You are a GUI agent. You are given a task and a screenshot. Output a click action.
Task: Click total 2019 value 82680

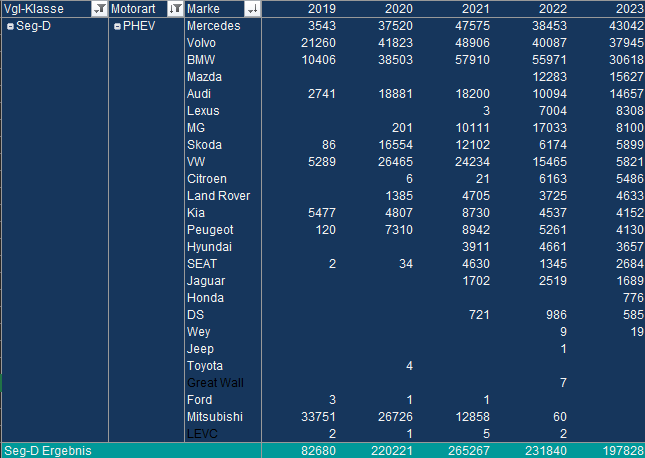click(x=318, y=451)
